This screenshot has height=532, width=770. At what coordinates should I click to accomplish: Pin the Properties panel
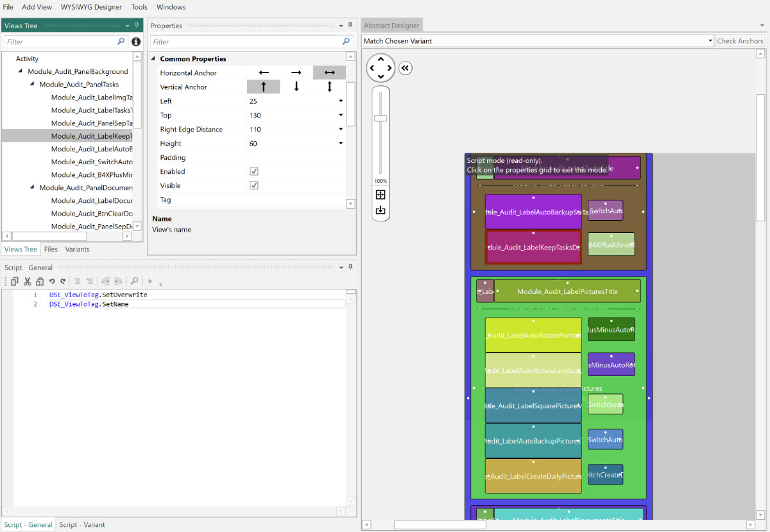(350, 25)
